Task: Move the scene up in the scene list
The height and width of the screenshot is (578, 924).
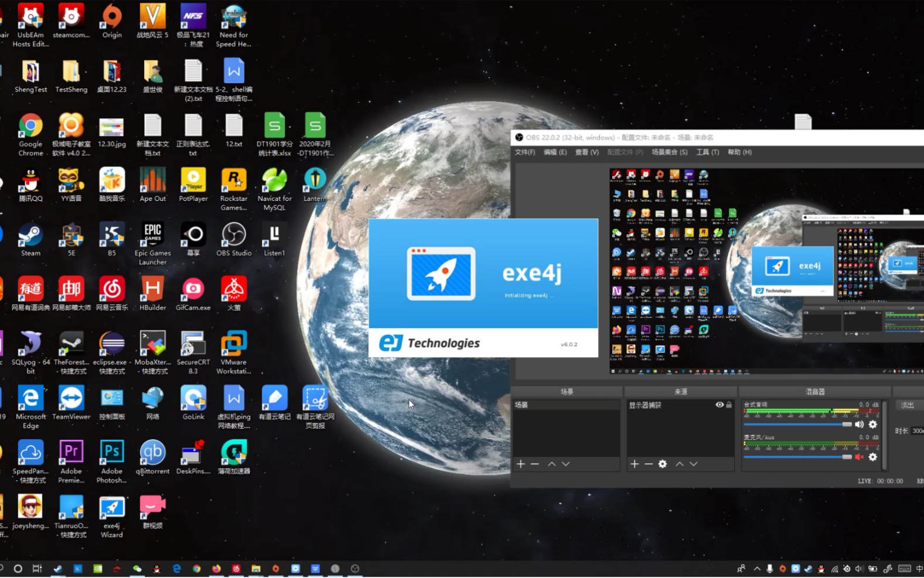Action: (551, 464)
